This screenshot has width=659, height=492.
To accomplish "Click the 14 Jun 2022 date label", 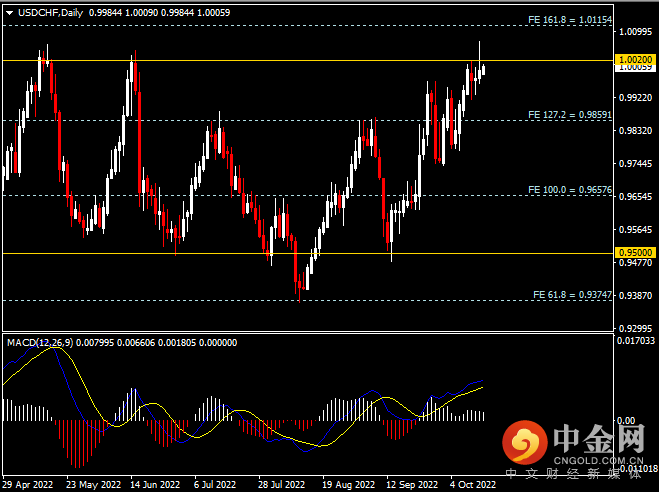I will click(155, 485).
